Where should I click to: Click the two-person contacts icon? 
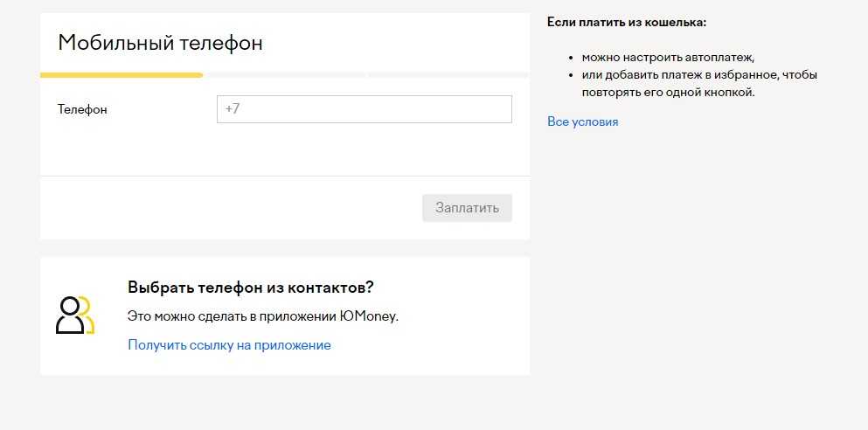[74, 316]
